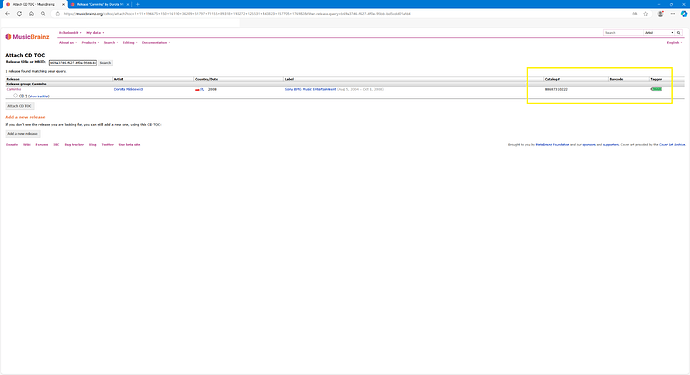Expand the About us menu
The image size is (690, 375).
coord(68,43)
